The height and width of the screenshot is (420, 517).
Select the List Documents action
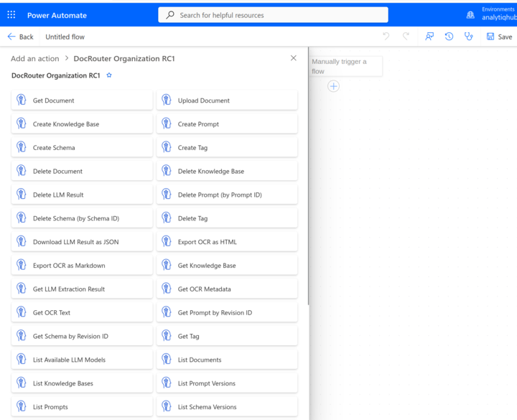[227, 360]
